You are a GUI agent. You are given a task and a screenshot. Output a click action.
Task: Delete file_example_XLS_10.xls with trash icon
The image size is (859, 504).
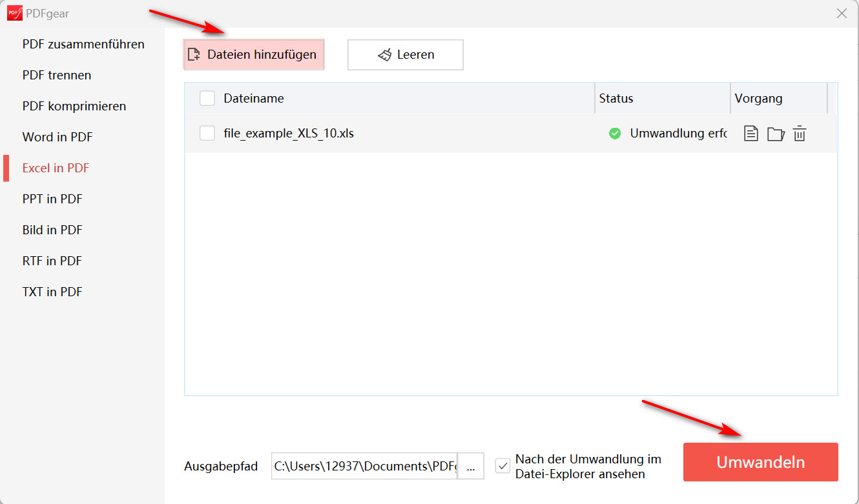[800, 134]
